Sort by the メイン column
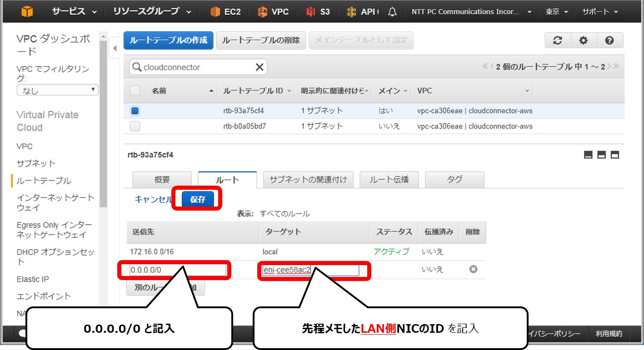 coord(393,91)
